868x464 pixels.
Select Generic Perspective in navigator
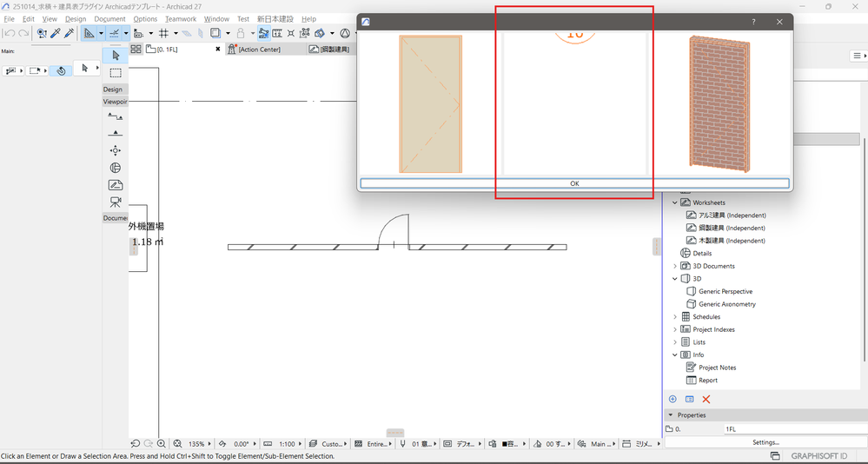coord(726,291)
